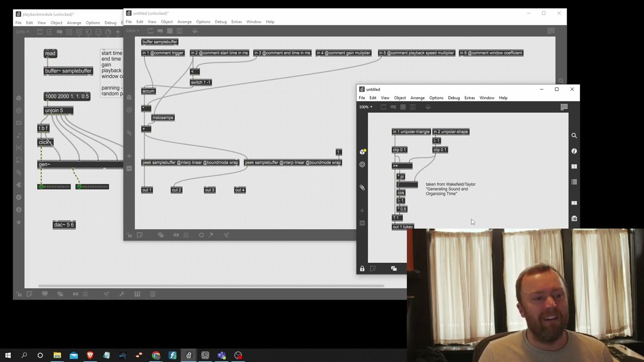Image resolution: width=644 pixels, height=362 pixels.
Task: Select the 'in 1 unipolar-triangle' object
Action: click(411, 132)
